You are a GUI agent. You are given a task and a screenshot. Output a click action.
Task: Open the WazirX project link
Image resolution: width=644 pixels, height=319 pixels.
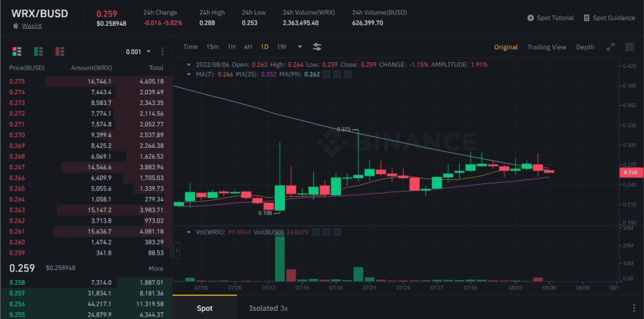(x=32, y=26)
